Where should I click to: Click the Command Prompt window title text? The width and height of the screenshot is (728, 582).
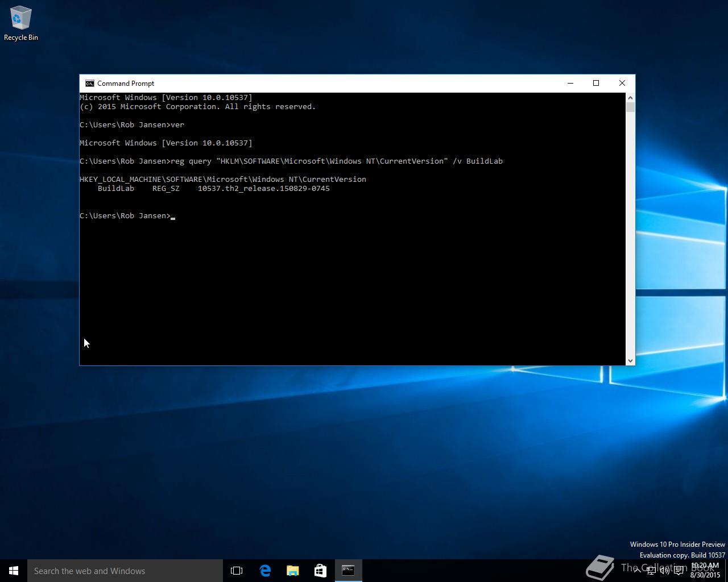(126, 84)
